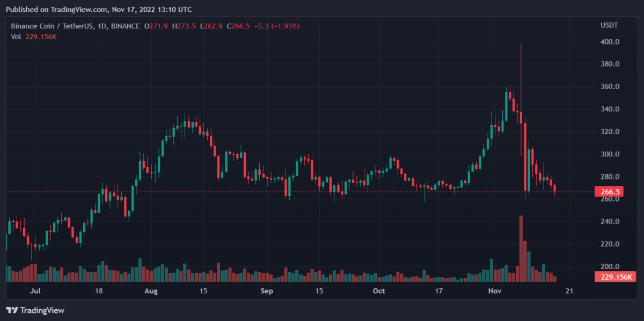The width and height of the screenshot is (644, 321).
Task: Click the TradingView wordmark at bottom left
Action: pyautogui.click(x=42, y=310)
